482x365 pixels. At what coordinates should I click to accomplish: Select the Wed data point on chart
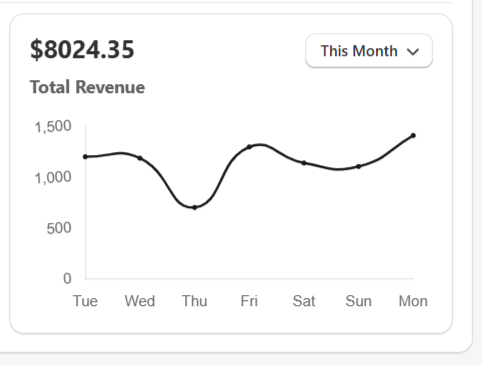(x=140, y=158)
